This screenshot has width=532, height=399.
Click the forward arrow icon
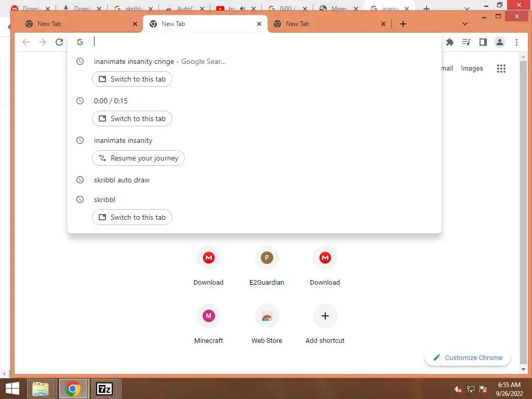pyautogui.click(x=43, y=42)
